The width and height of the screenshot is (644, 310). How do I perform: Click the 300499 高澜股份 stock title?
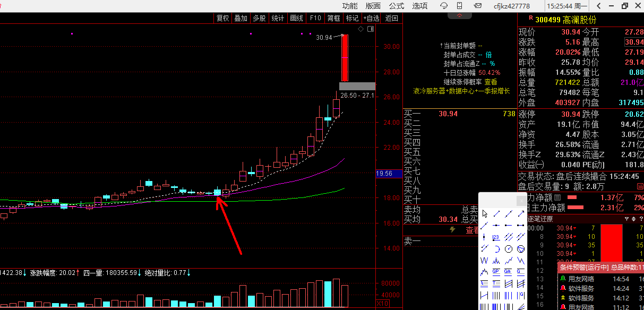(x=565, y=20)
